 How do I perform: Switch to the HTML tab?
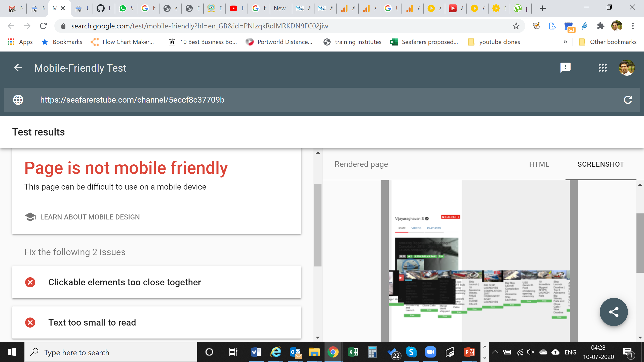click(539, 164)
